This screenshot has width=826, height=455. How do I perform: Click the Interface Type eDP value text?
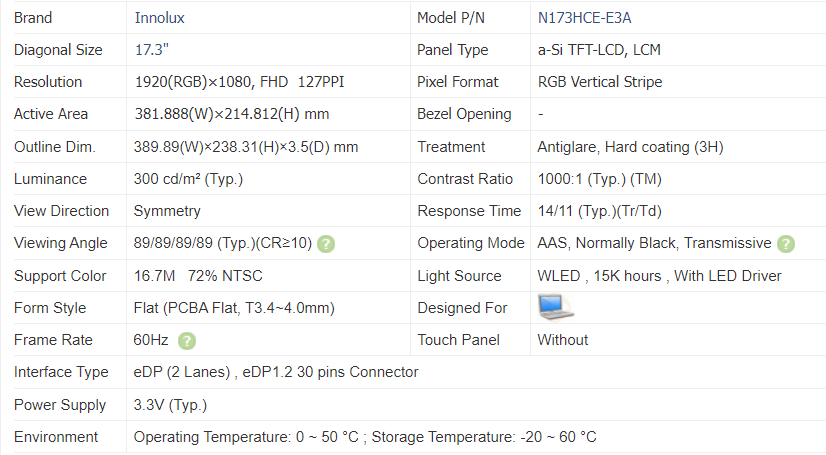click(276, 372)
